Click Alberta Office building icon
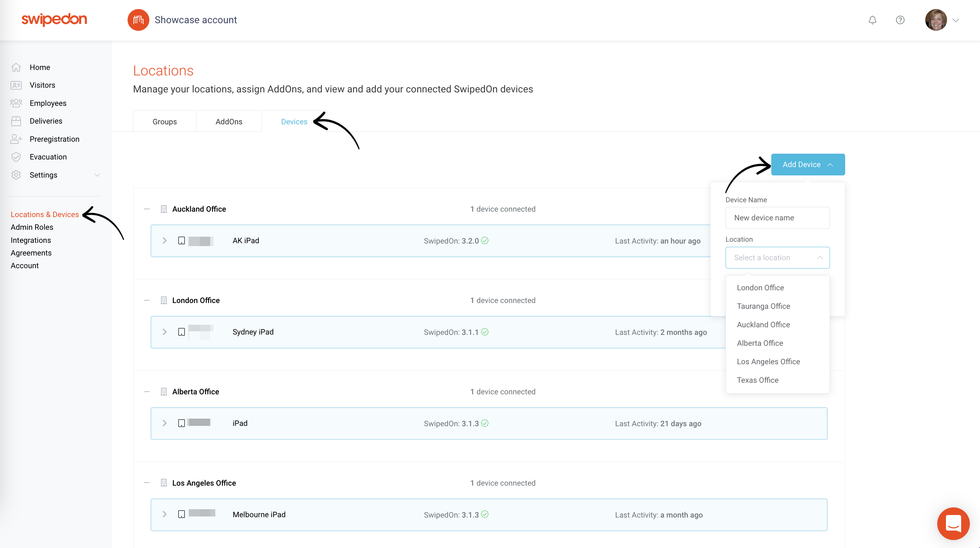 [x=163, y=391]
